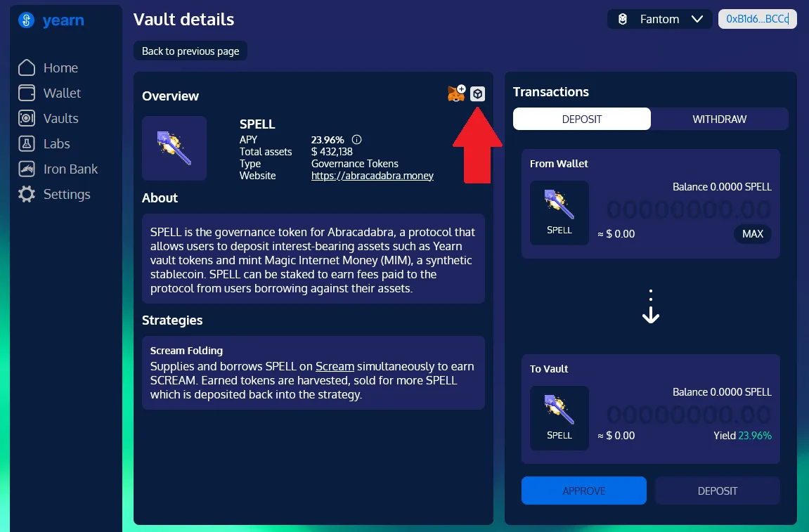Click the Vault details page title
This screenshot has width=809, height=532.
click(x=183, y=20)
